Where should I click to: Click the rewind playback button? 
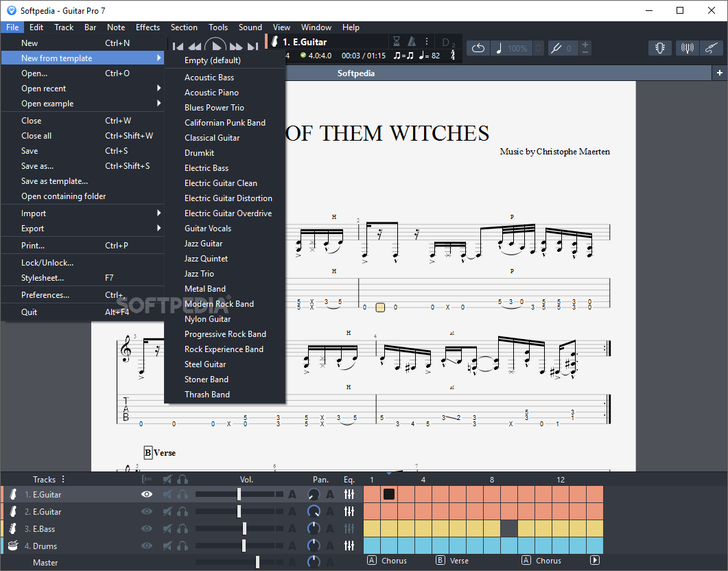(x=195, y=47)
